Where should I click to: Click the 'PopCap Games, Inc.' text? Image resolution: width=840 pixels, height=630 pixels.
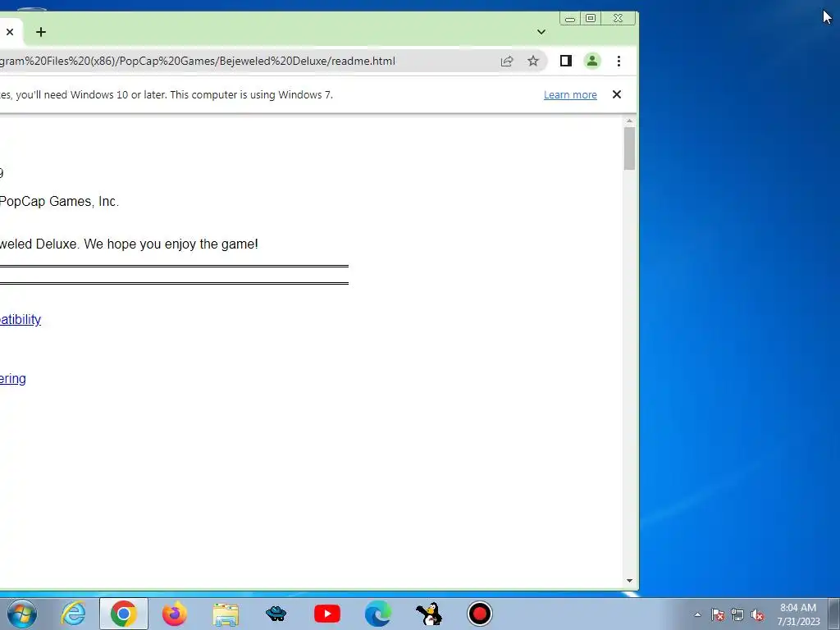[59, 202]
